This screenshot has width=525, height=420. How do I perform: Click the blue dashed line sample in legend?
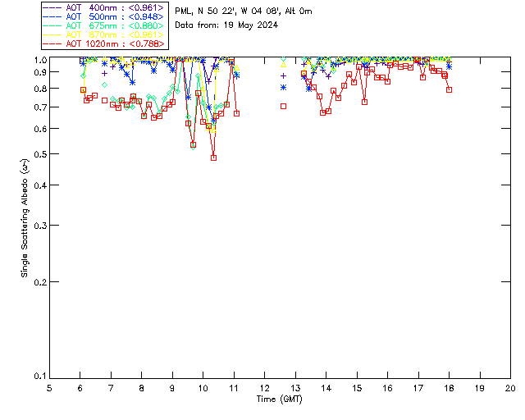point(52,16)
